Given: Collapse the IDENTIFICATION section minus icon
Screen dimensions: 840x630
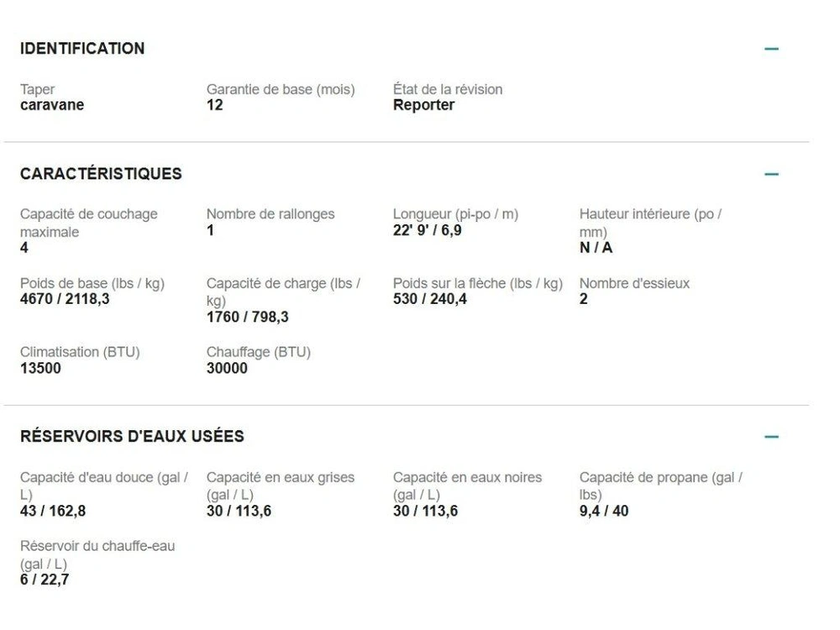Looking at the screenshot, I should [771, 49].
